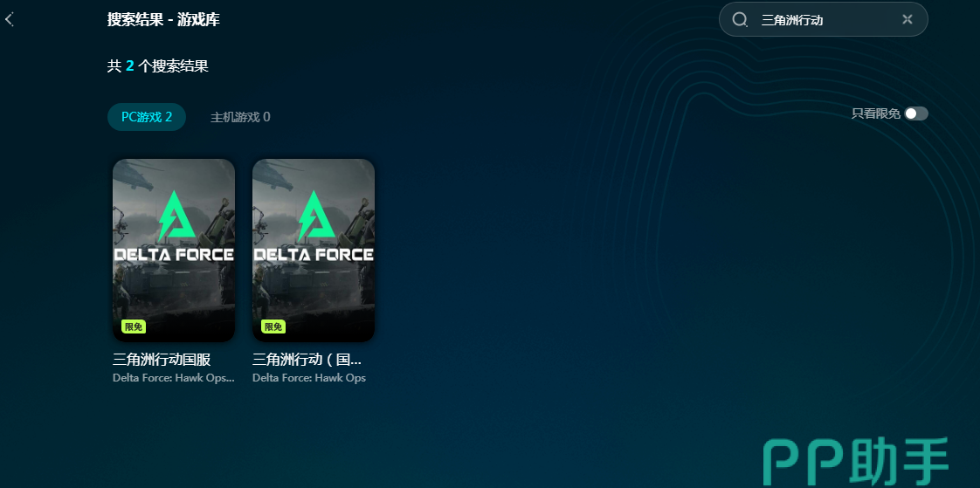The image size is (980, 488).
Task: Open the 三角洲行动国服 game cover
Action: (174, 250)
